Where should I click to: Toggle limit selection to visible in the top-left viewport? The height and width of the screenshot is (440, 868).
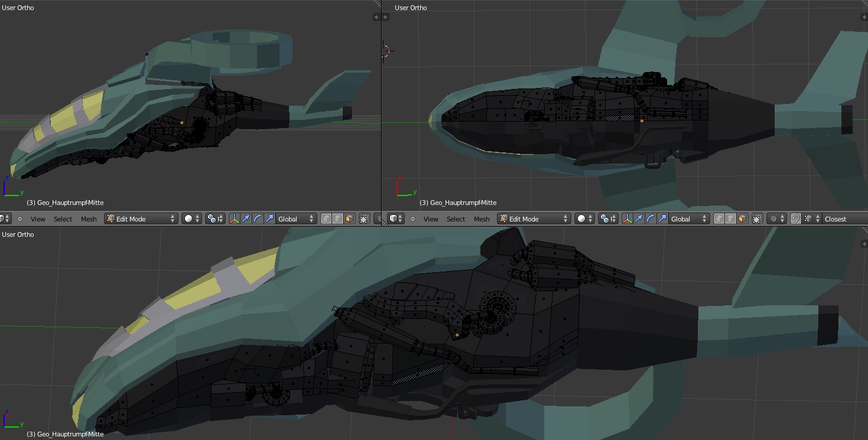(x=365, y=219)
